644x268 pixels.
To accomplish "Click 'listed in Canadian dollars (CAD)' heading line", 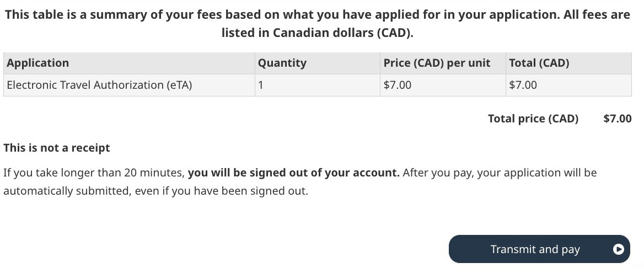I will 317,33.
